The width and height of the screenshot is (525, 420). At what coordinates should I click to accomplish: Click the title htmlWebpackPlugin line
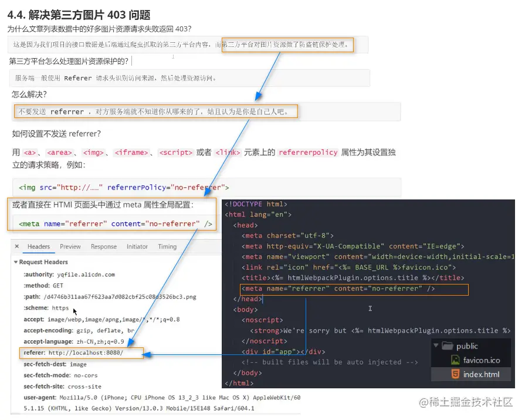tap(353, 277)
